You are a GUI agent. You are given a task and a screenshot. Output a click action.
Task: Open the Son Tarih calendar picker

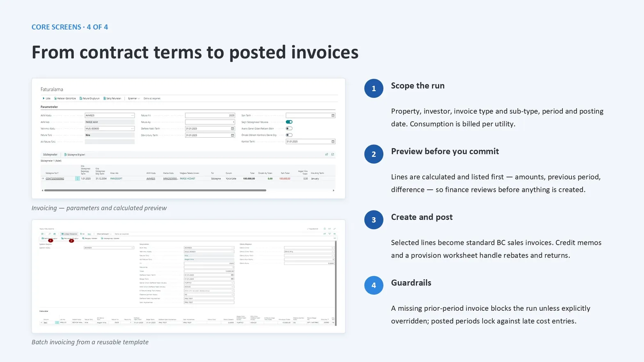click(x=333, y=116)
